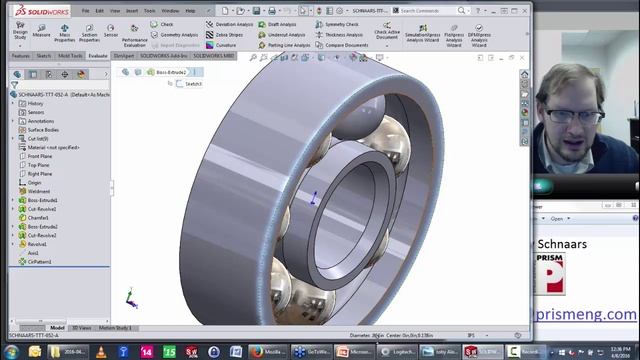Open Geometry Analysis
Screen dimensions: 640x360
(174, 35)
